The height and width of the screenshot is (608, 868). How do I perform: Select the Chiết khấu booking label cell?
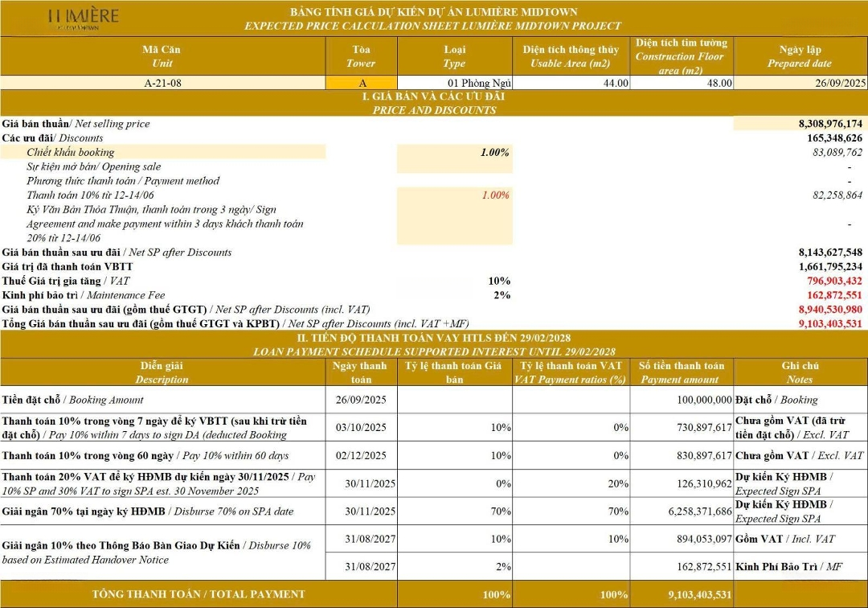point(163,152)
